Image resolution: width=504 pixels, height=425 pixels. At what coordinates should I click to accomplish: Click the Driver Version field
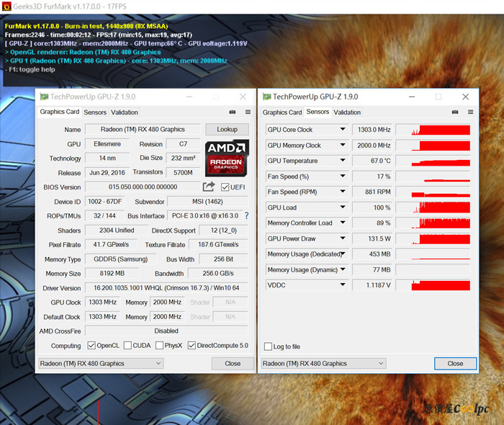(x=166, y=287)
